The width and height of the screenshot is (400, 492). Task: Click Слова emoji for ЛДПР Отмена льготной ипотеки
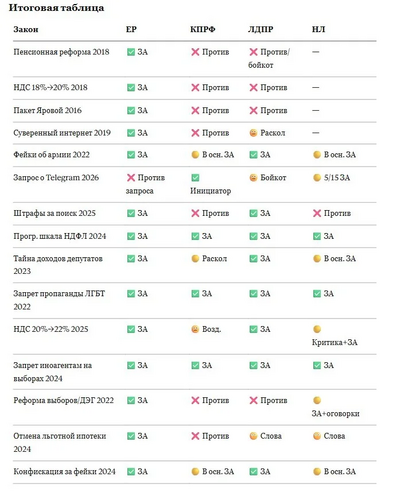(x=253, y=436)
